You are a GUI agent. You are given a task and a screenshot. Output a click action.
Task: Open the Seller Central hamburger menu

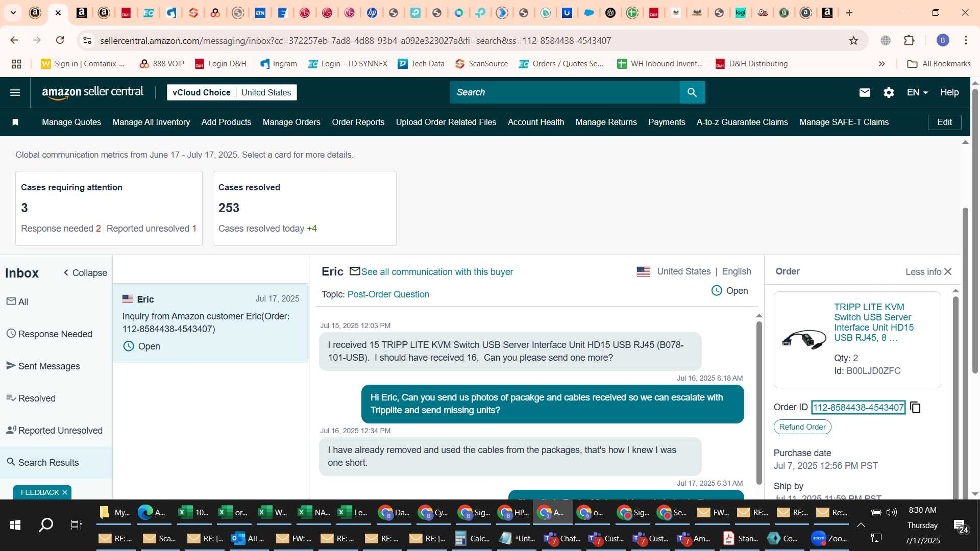[x=15, y=92]
